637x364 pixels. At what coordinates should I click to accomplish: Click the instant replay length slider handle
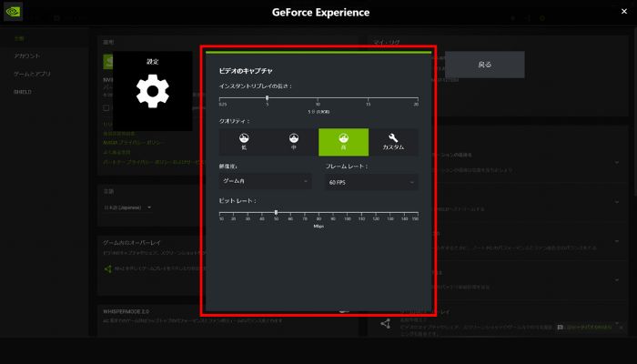[267, 97]
